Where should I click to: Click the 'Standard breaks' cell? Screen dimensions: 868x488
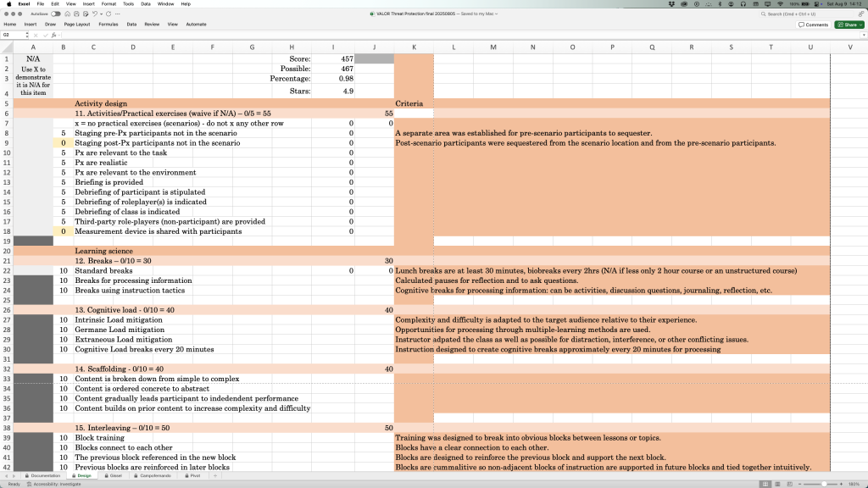pyautogui.click(x=103, y=270)
